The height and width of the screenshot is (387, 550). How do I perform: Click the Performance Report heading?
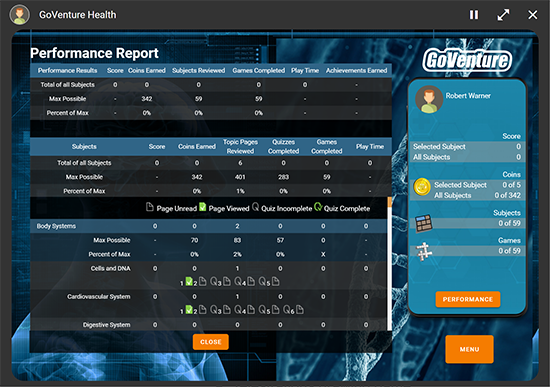pos(94,53)
